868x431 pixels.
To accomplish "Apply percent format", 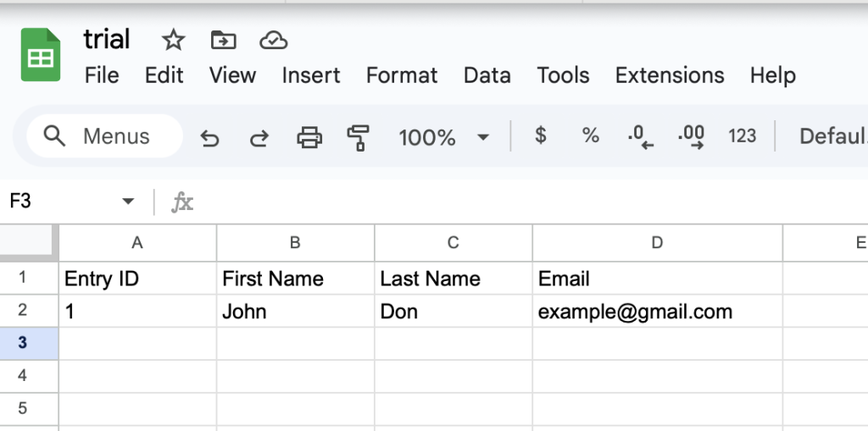I will (590, 136).
